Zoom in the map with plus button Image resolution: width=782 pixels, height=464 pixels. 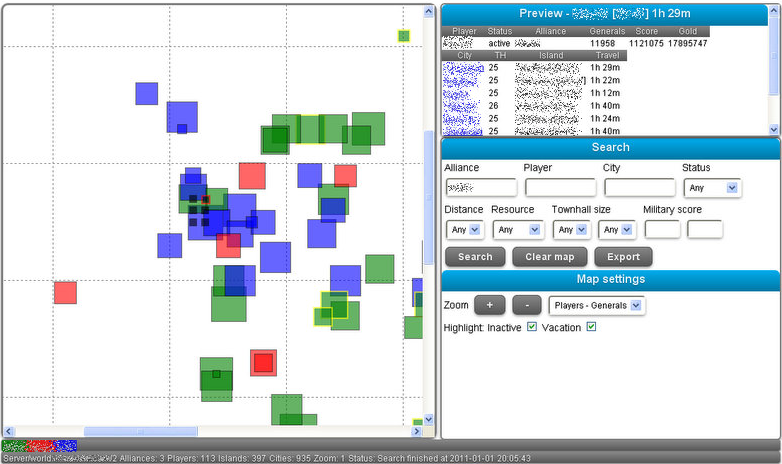tap(489, 304)
